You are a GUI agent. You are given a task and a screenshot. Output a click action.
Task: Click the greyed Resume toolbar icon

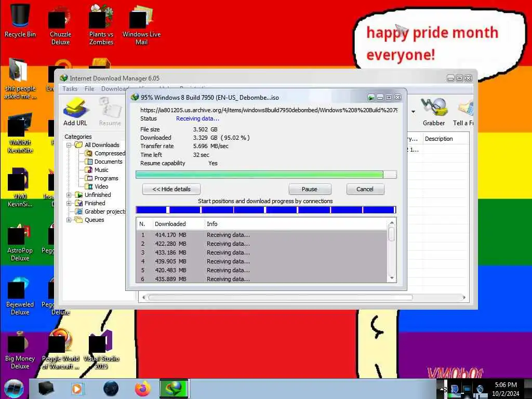click(x=110, y=112)
